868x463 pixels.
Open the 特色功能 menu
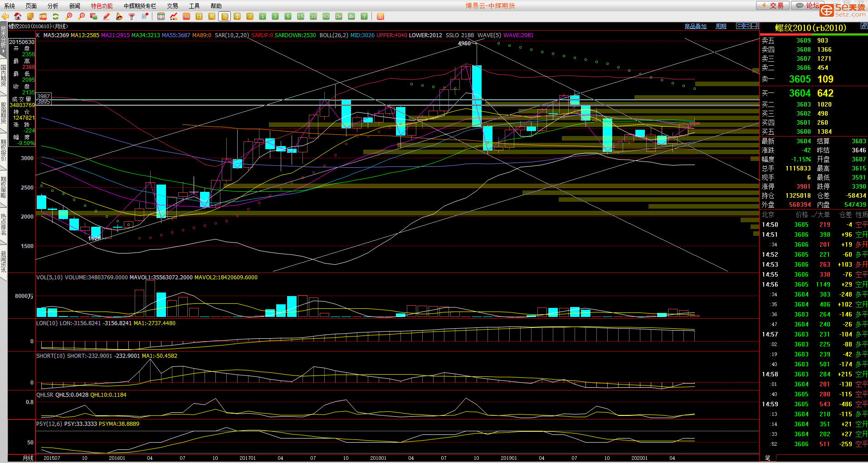pos(102,6)
